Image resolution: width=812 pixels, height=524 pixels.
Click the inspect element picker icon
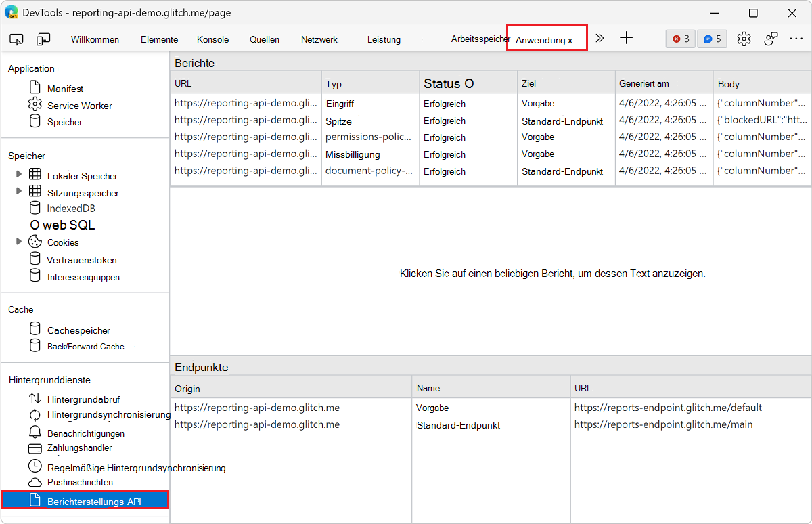click(x=17, y=39)
